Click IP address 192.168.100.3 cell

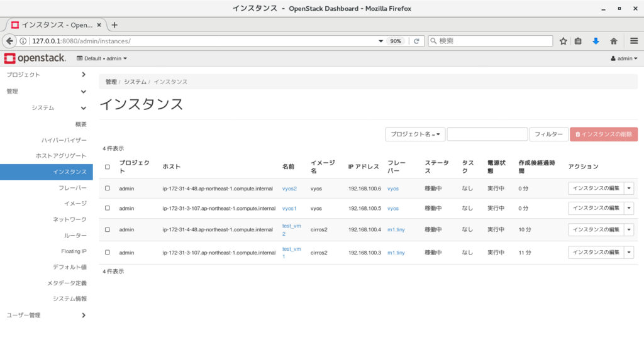(365, 253)
